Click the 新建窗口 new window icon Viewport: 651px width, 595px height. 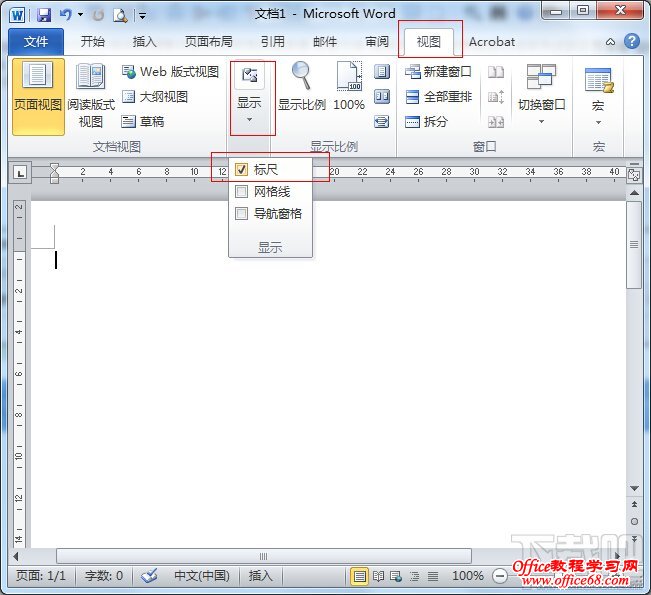click(415, 72)
